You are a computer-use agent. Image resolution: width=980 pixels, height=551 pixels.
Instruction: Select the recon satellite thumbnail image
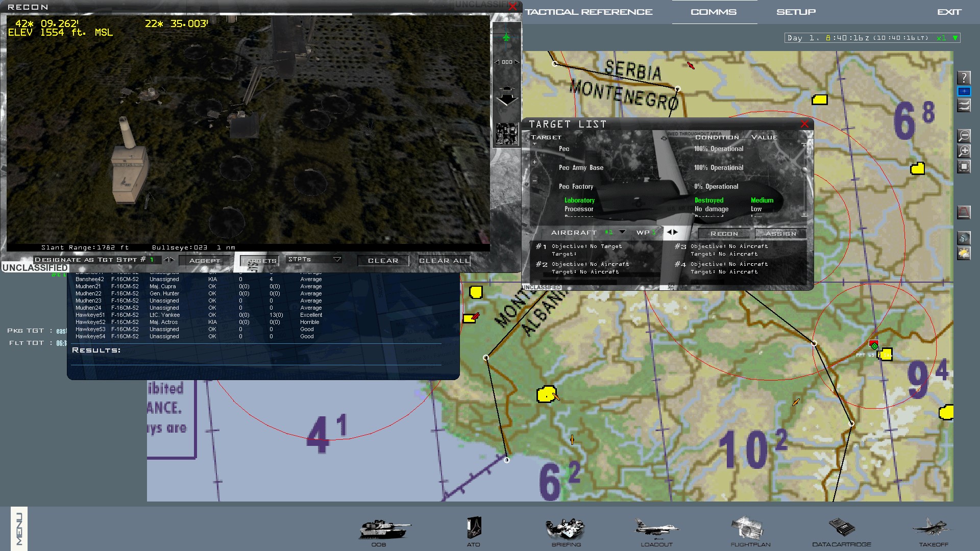[507, 134]
